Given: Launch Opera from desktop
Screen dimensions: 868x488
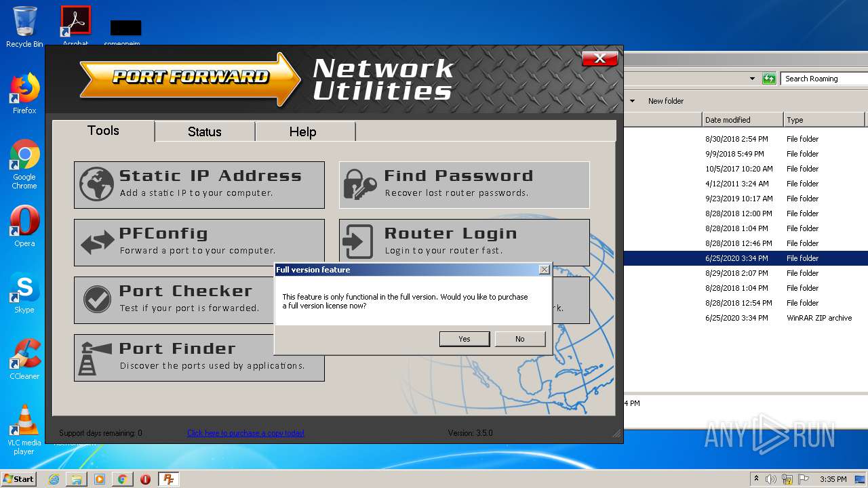Looking at the screenshot, I should tap(24, 226).
